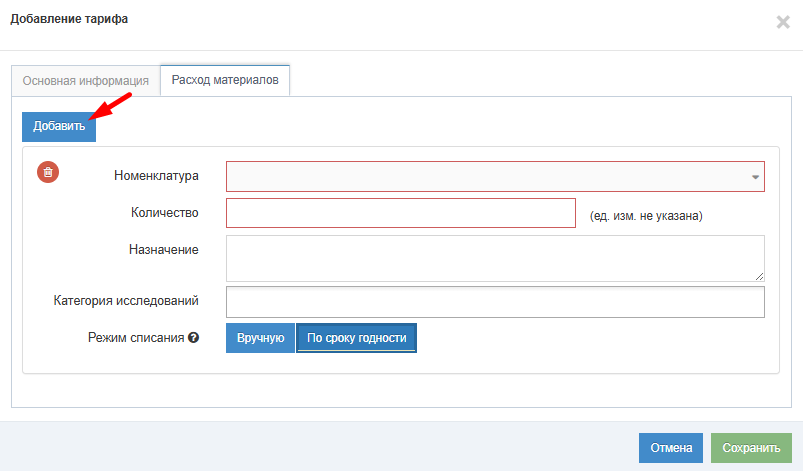
Task: Click the Отмена button
Action: [671, 448]
